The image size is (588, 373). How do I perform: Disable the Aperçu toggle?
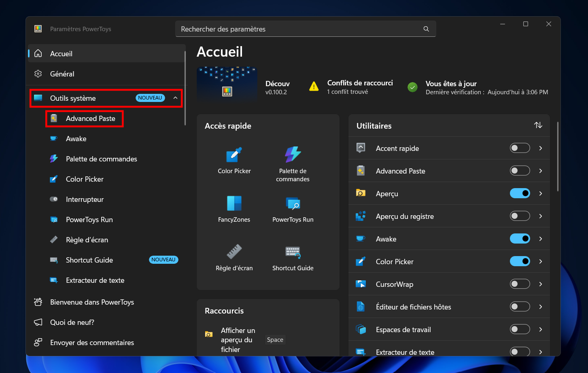point(520,193)
